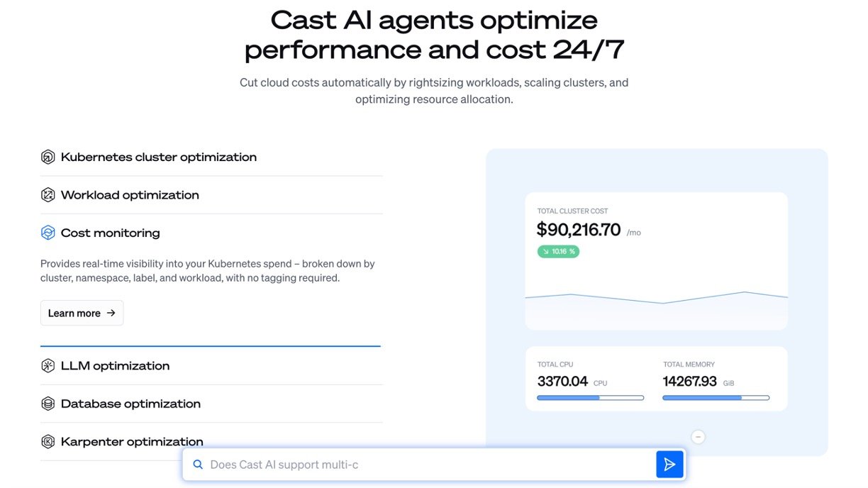Click the Karpenter optimization icon
The width and height of the screenshot is (868, 488).
(48, 442)
